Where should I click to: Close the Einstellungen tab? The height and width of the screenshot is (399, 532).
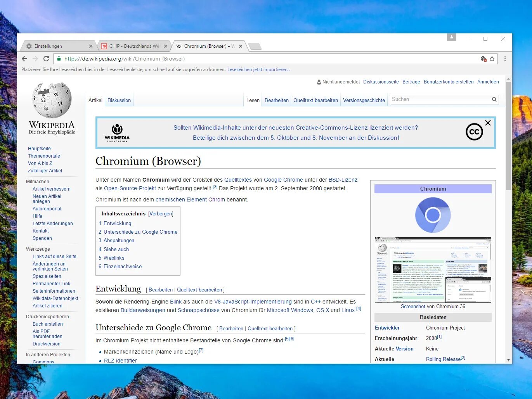tap(91, 46)
